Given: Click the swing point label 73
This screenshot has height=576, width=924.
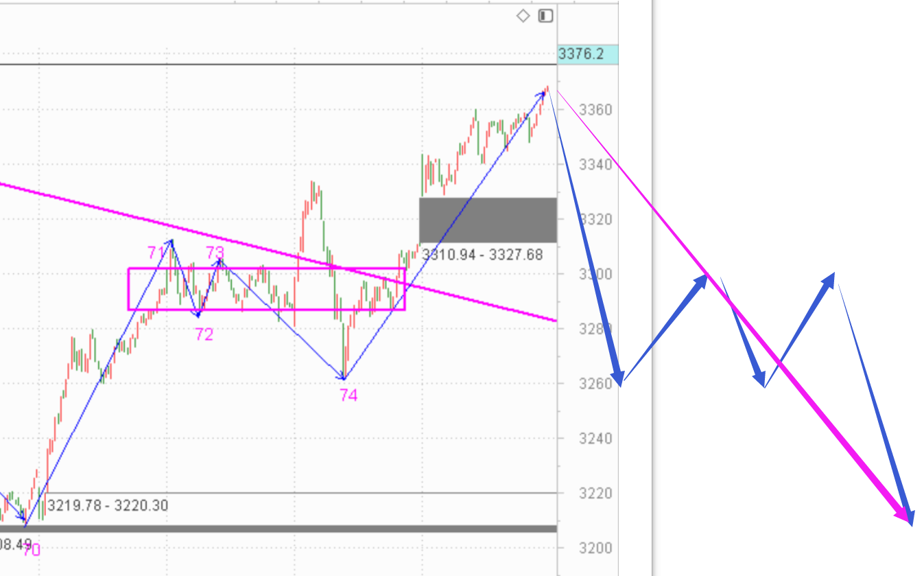Looking at the screenshot, I should 215,251.
